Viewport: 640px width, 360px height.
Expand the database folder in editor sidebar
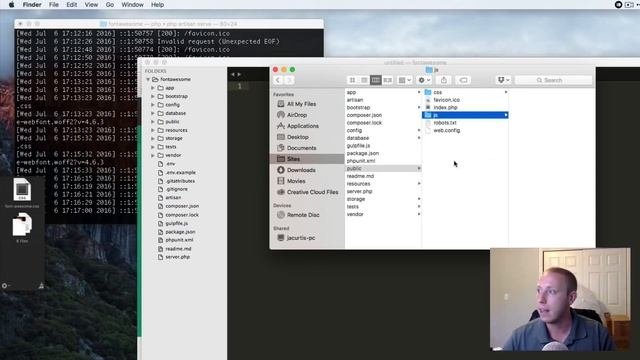pos(153,113)
